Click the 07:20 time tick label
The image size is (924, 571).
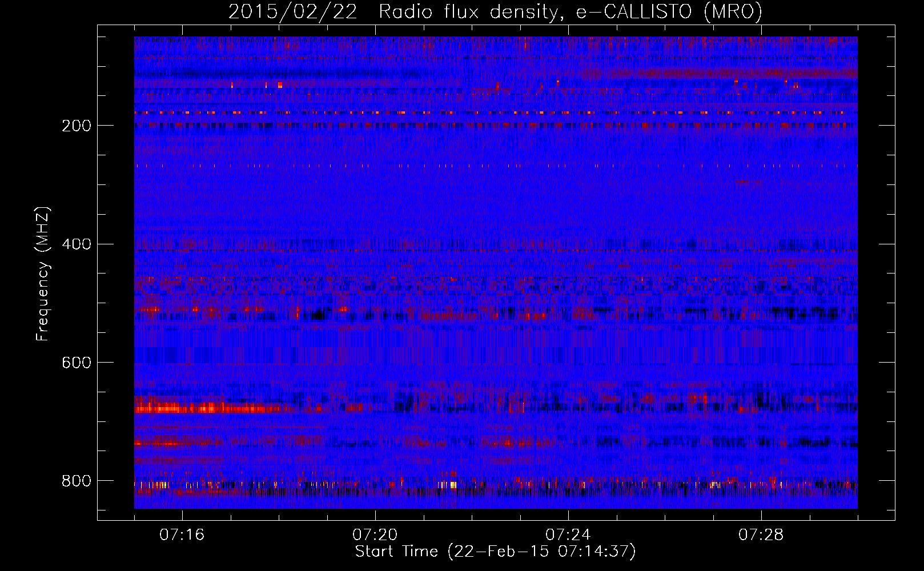[x=375, y=535]
